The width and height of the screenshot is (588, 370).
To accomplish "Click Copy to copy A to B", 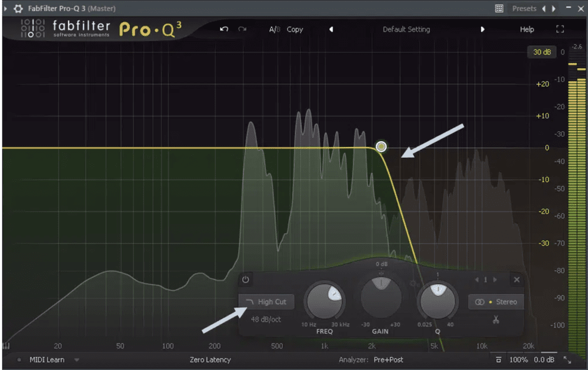I will point(294,28).
